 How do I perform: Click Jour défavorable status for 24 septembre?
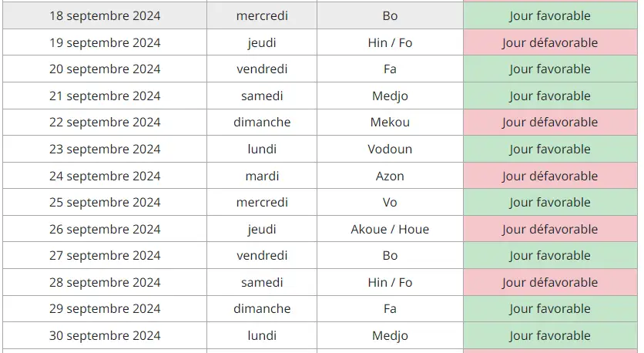click(550, 176)
